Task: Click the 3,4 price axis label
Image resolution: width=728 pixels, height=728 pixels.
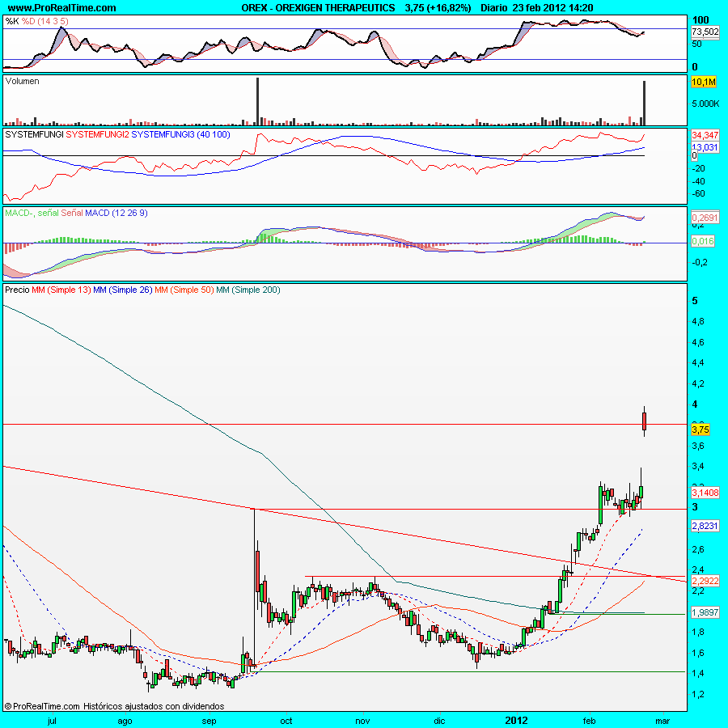Action: coord(698,467)
